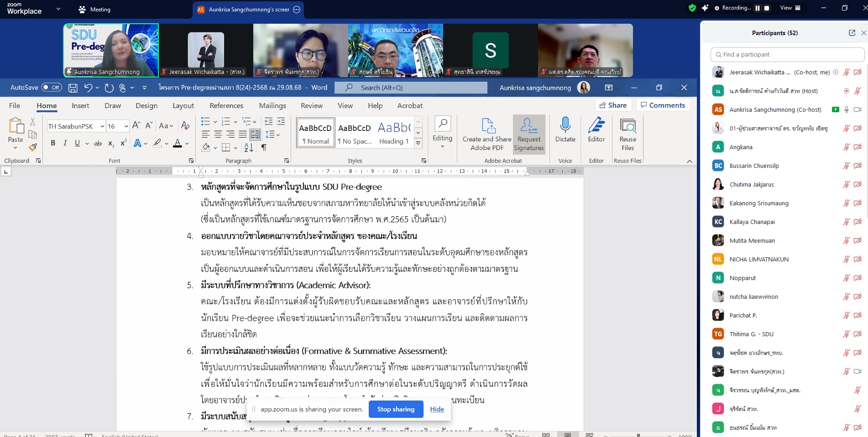Click Create and Share Adobe PDF

(x=487, y=134)
